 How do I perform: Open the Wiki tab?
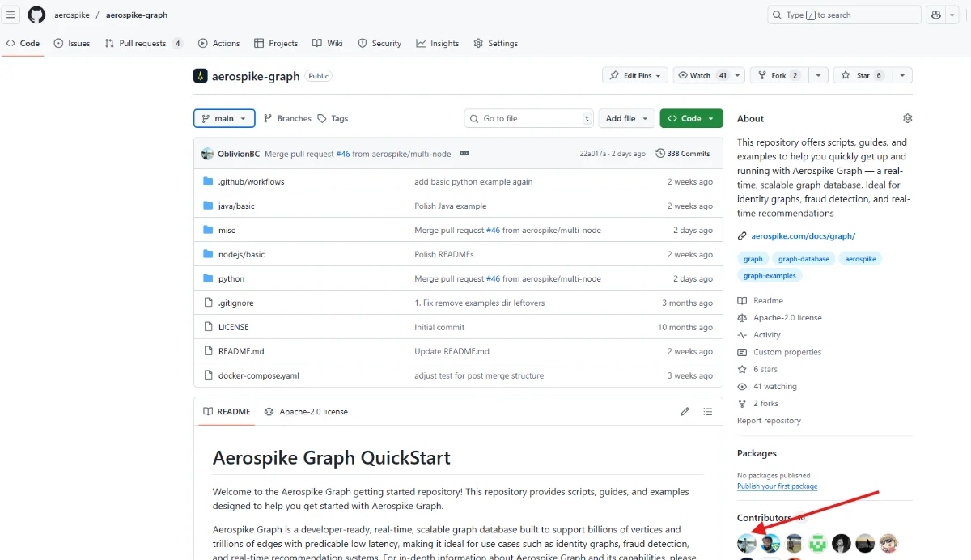(328, 43)
